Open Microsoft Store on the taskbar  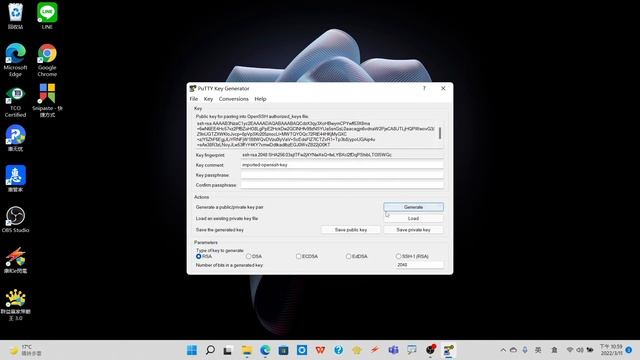(283, 350)
